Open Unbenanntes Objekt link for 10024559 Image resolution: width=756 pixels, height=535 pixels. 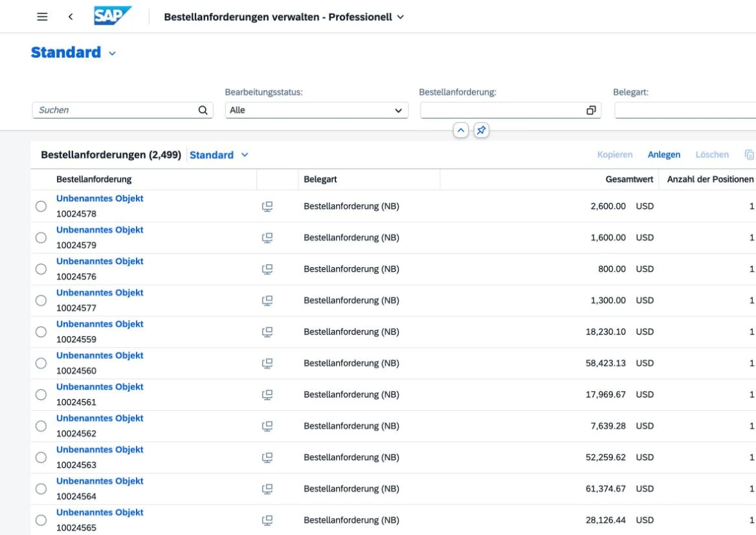[100, 324]
